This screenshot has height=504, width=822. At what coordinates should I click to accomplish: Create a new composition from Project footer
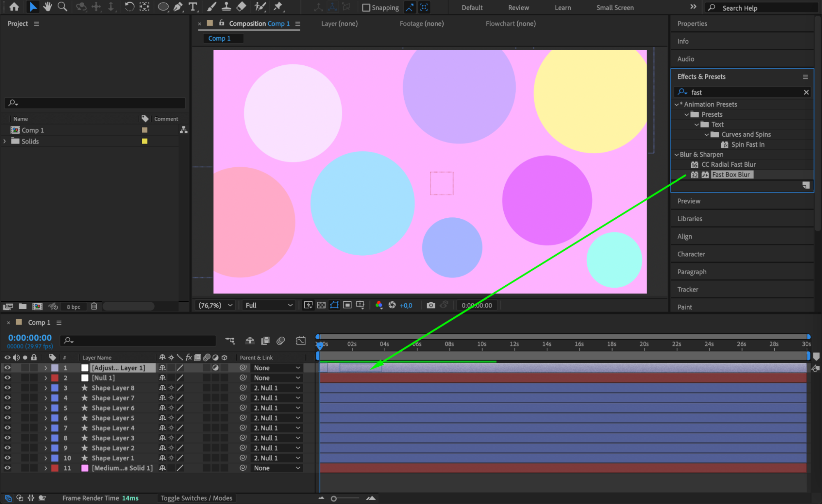click(37, 306)
